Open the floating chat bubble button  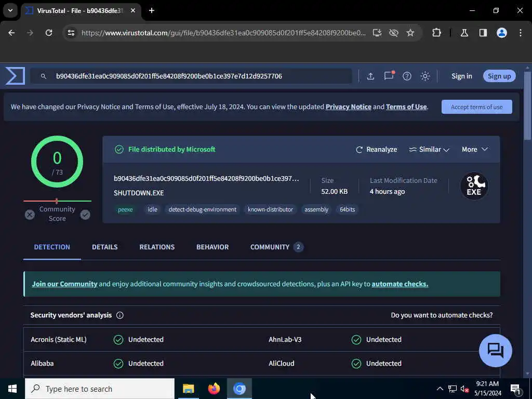pos(495,351)
